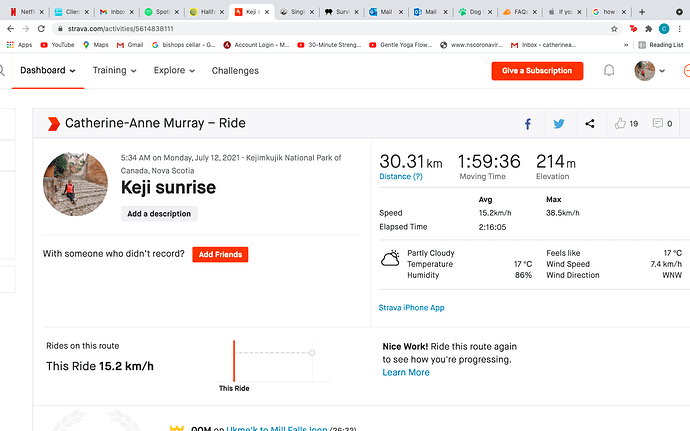The image size is (690, 431).
Task: Open profile avatar dropdown menu
Action: (651, 71)
